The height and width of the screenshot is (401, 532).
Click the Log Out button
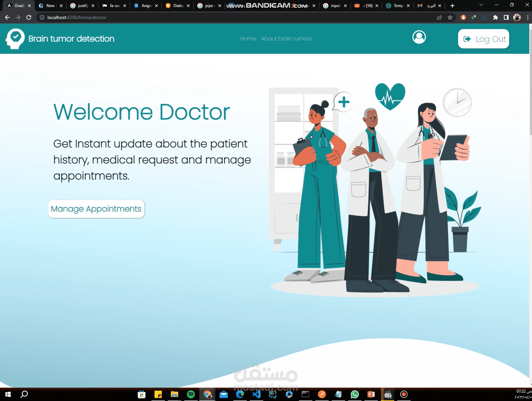[x=484, y=39]
